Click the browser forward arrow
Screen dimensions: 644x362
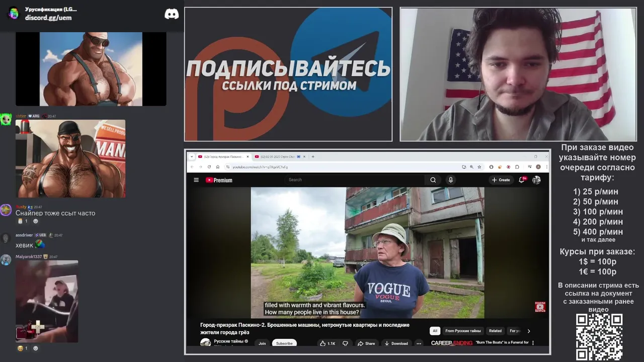200,167
